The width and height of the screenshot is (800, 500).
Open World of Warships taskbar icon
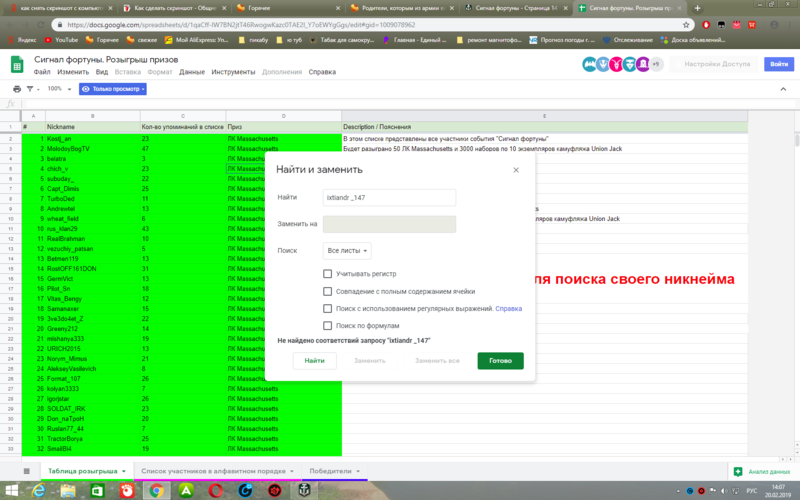(x=305, y=490)
